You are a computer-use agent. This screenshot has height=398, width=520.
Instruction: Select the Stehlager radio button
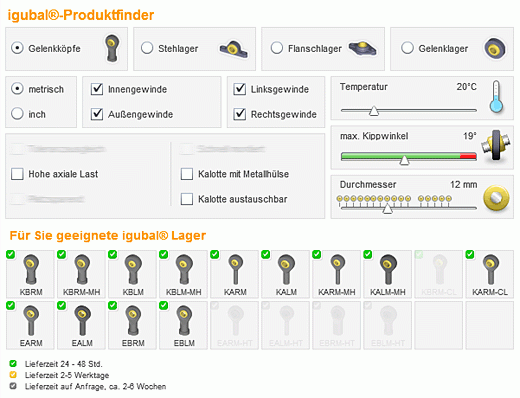(x=147, y=48)
